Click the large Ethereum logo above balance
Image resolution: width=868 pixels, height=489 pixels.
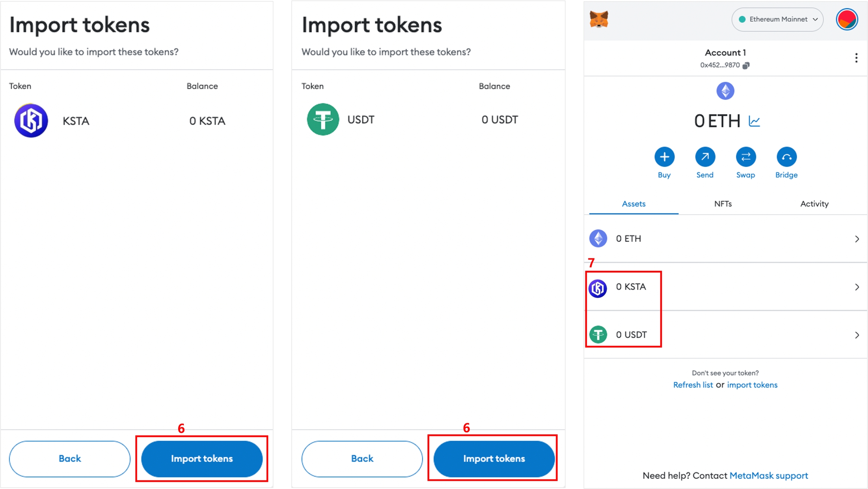725,91
